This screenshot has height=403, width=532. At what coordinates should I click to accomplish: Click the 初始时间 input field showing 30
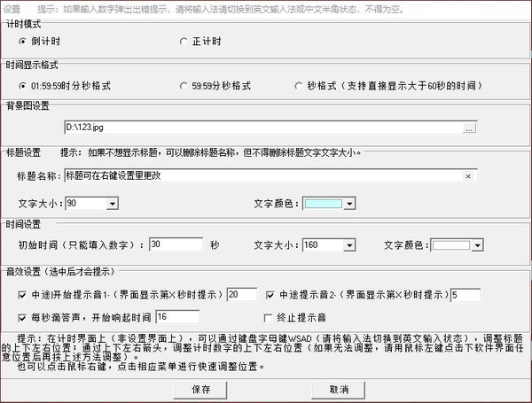click(x=176, y=244)
